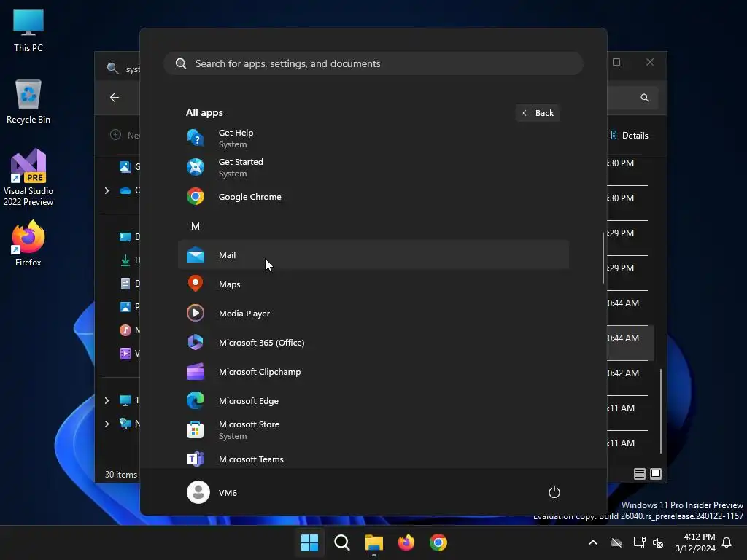Open File Explorer from taskbar
The image size is (747, 560).
(374, 542)
